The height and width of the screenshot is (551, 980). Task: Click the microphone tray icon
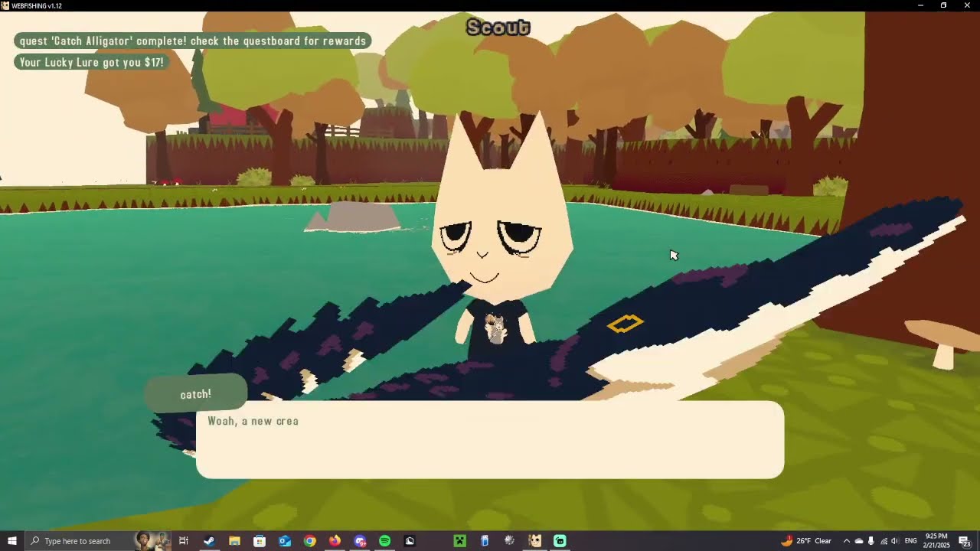click(871, 541)
